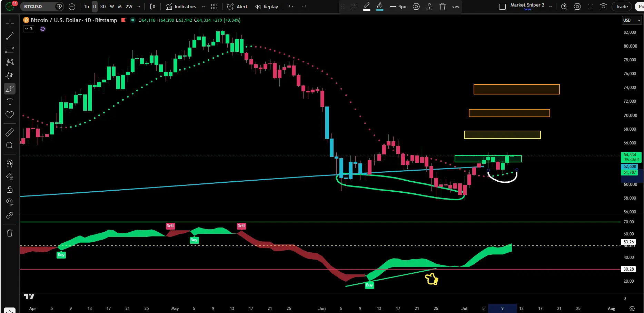The image size is (644, 313).
Task: Select the trend line drawing tool
Action: click(x=10, y=36)
